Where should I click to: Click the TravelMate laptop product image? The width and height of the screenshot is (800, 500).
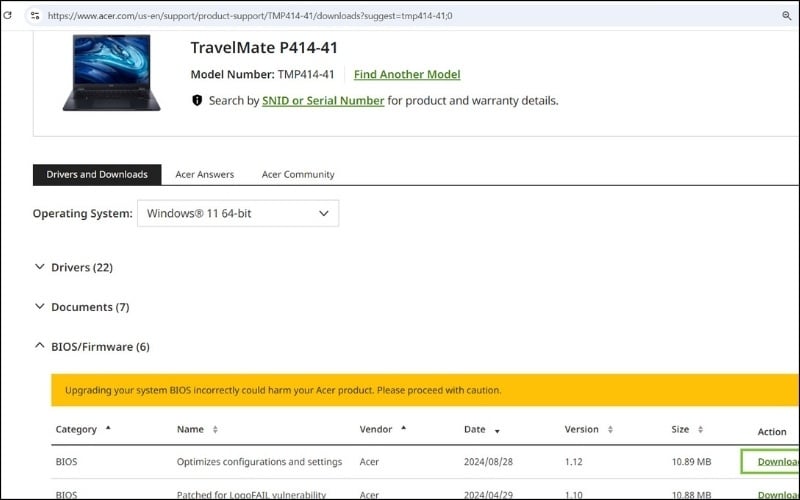point(111,72)
